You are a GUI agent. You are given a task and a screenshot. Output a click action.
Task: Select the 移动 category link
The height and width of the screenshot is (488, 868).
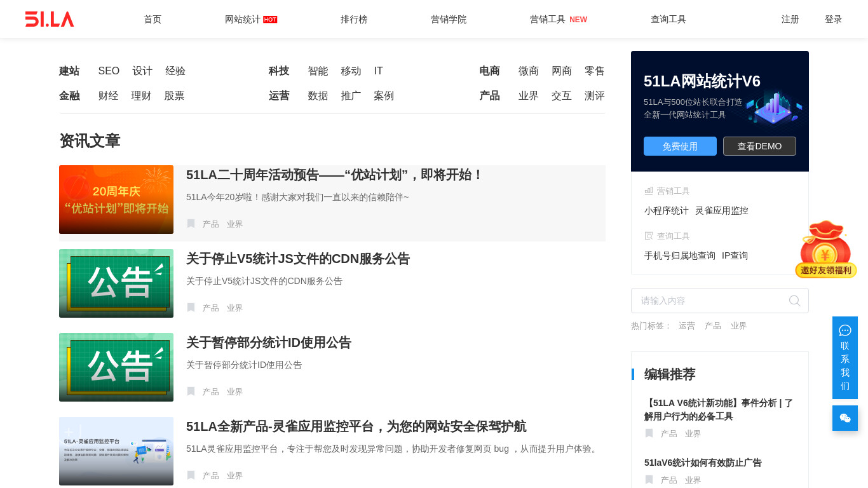351,71
